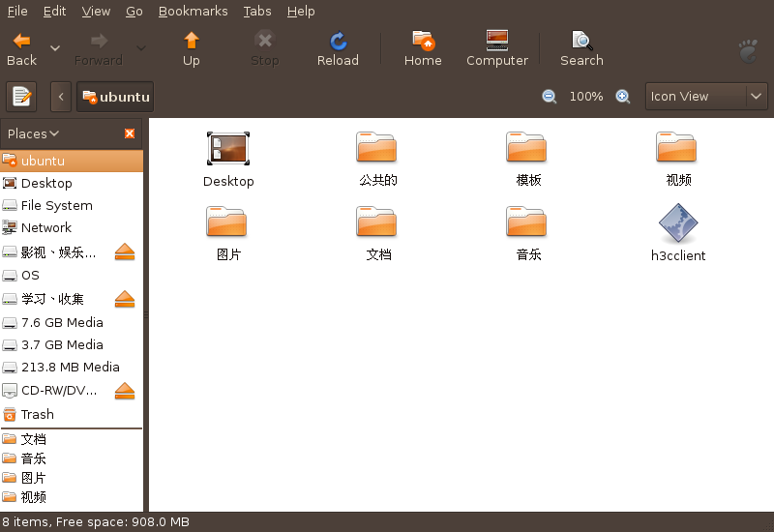Open the Edit menu
Screen dimensions: 774x532
coord(54,11)
